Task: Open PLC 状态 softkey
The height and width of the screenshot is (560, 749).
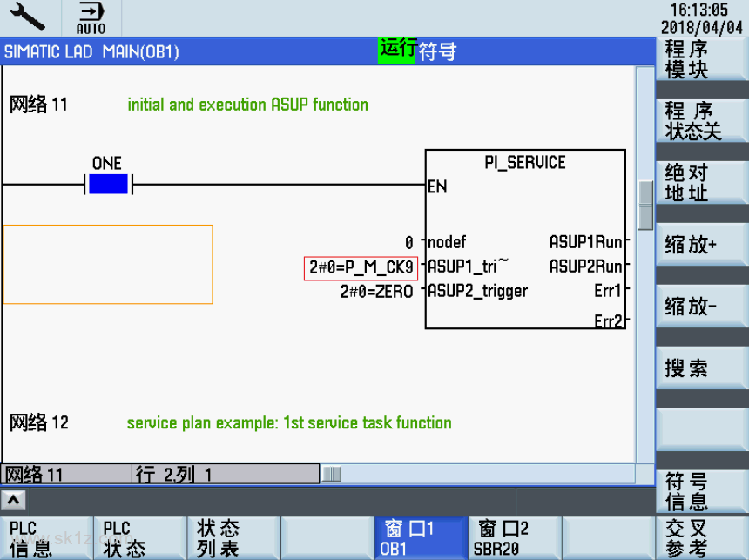Action: point(140,538)
